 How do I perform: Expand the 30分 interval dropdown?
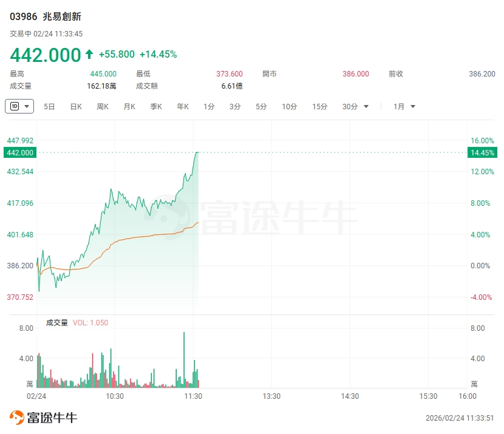[x=356, y=107]
